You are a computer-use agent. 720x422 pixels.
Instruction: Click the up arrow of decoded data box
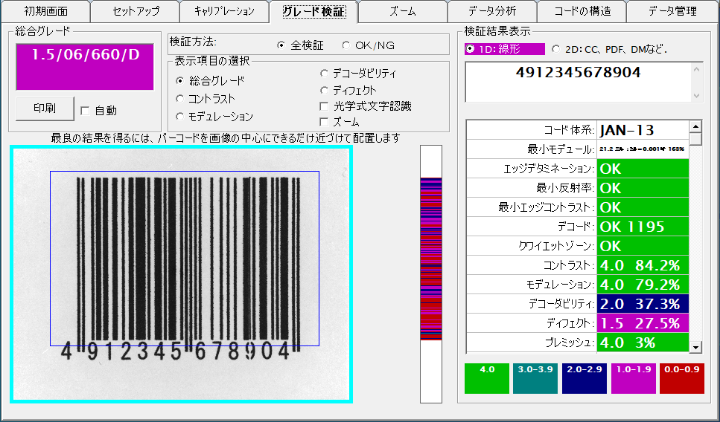click(697, 70)
